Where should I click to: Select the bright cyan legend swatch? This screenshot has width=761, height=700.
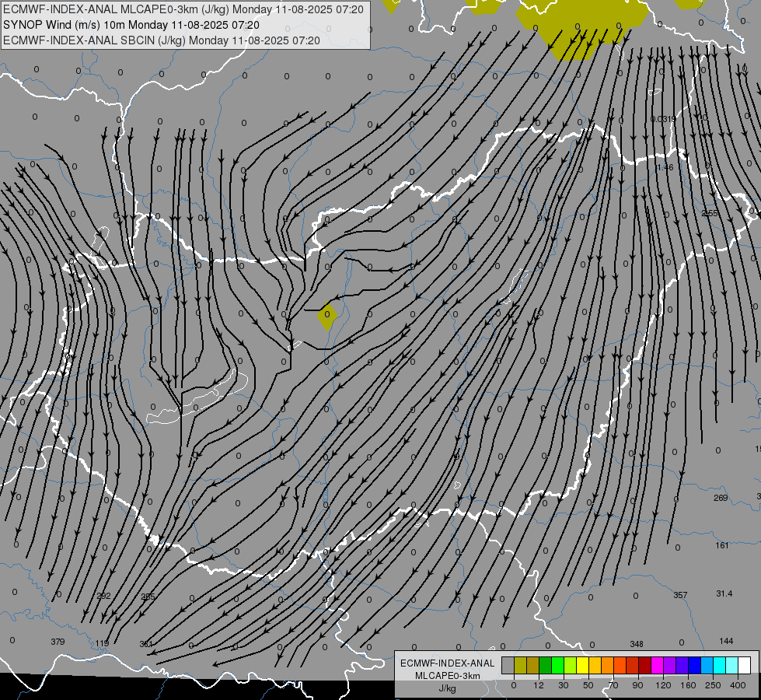click(719, 665)
